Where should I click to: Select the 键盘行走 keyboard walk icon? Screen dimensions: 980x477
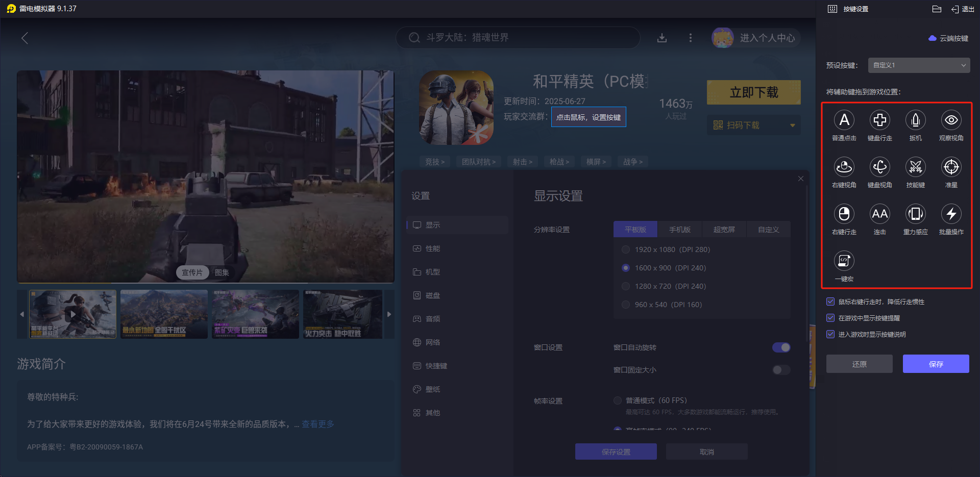879,120
